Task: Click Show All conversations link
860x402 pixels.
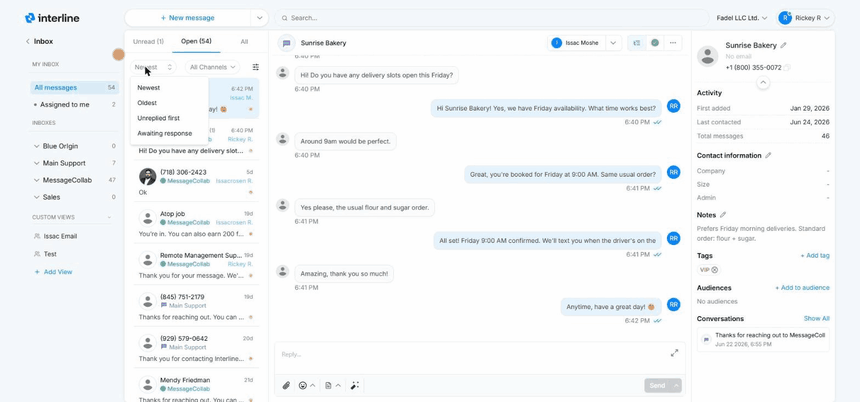Action: click(x=817, y=319)
